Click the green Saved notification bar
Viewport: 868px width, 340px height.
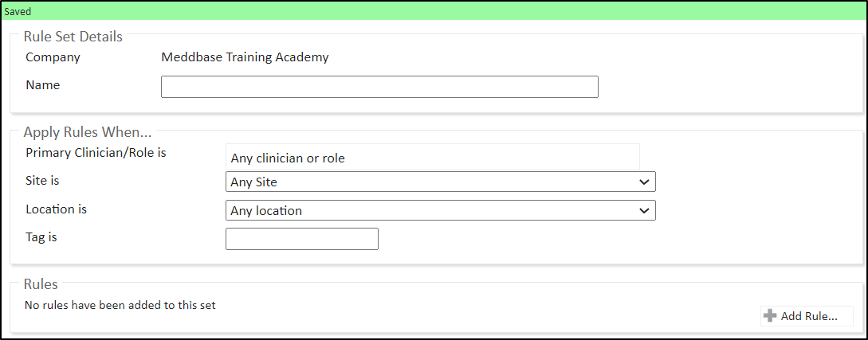434,11
